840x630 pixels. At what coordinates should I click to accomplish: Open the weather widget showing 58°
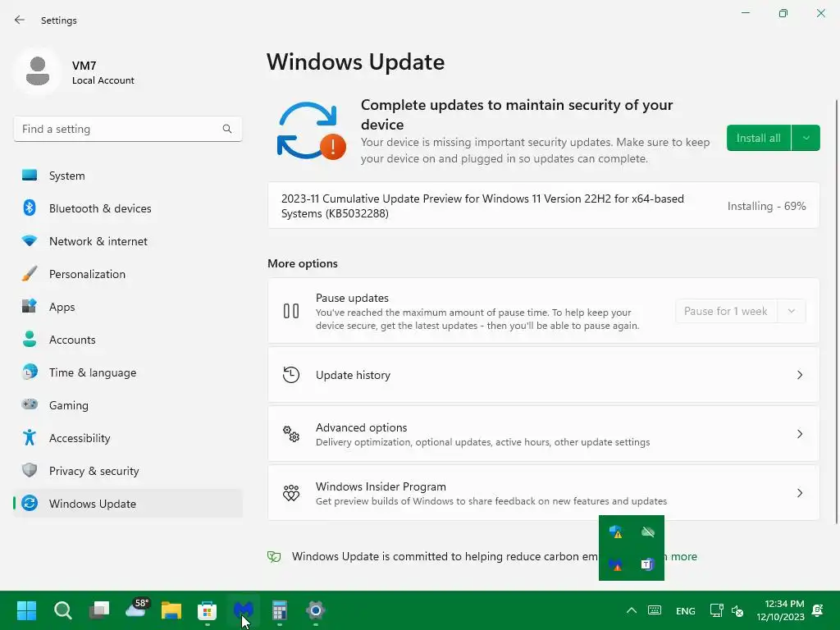pyautogui.click(x=137, y=608)
